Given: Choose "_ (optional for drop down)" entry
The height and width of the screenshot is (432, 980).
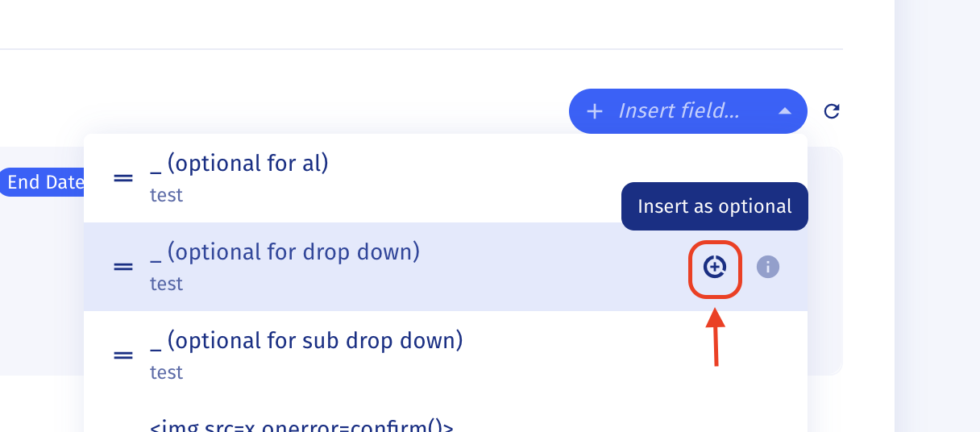Looking at the screenshot, I should [x=285, y=252].
